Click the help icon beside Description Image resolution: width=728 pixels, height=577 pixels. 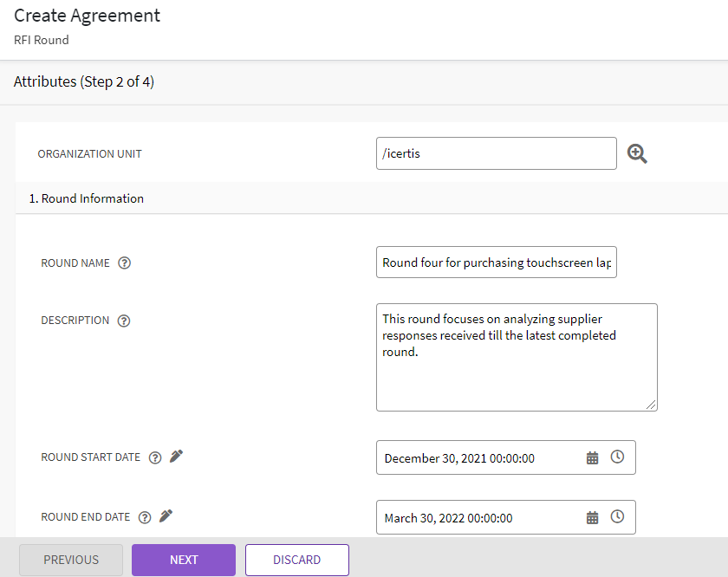124,321
